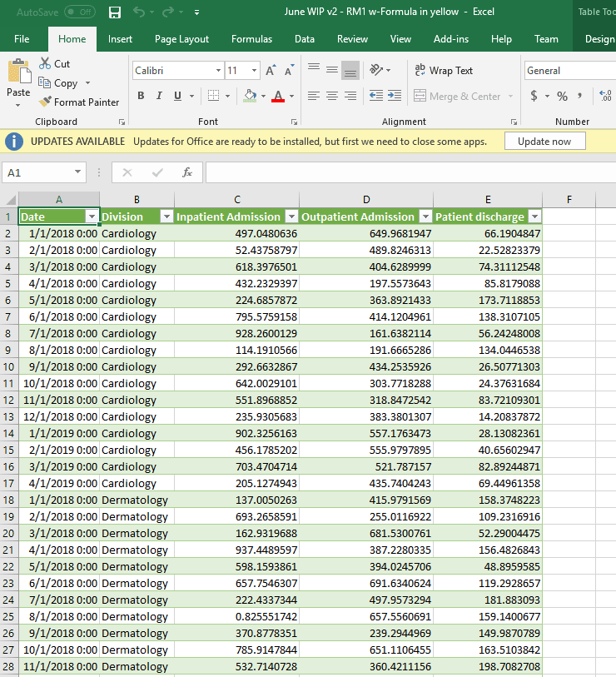Screen dimensions: 616x677
Task: Click the Redo arrow icon
Action: tap(168, 12)
